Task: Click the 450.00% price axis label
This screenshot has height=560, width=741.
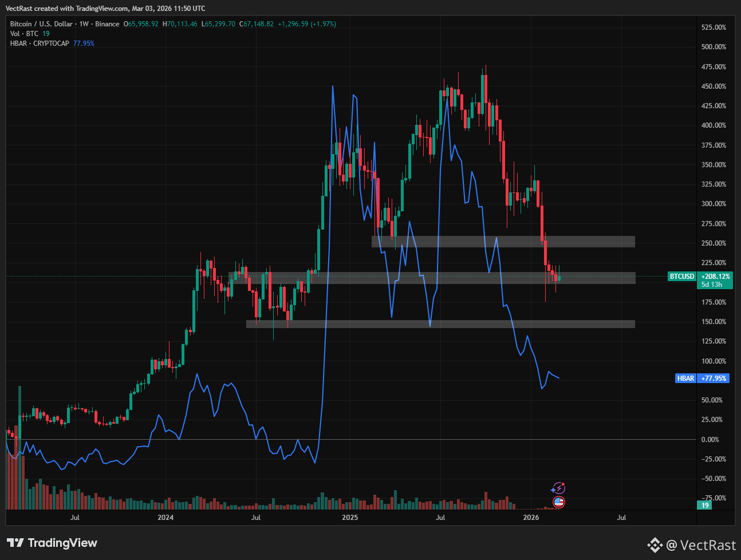Action: click(x=714, y=86)
